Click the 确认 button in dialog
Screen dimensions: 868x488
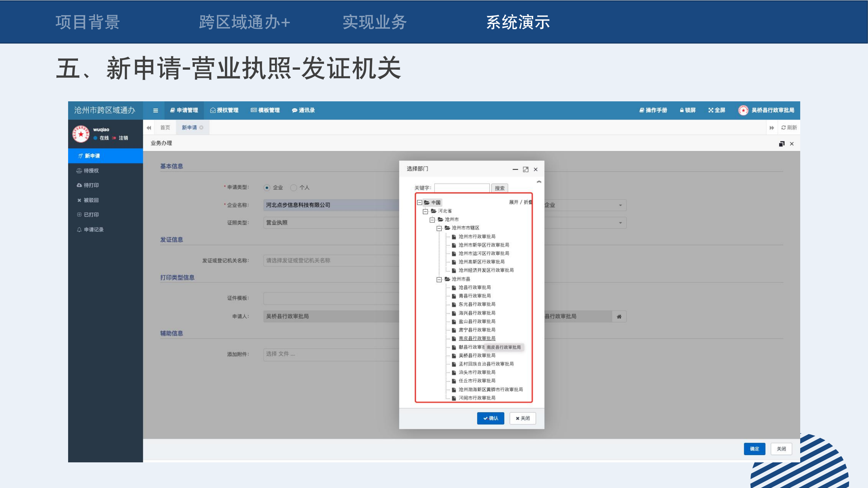pos(490,418)
